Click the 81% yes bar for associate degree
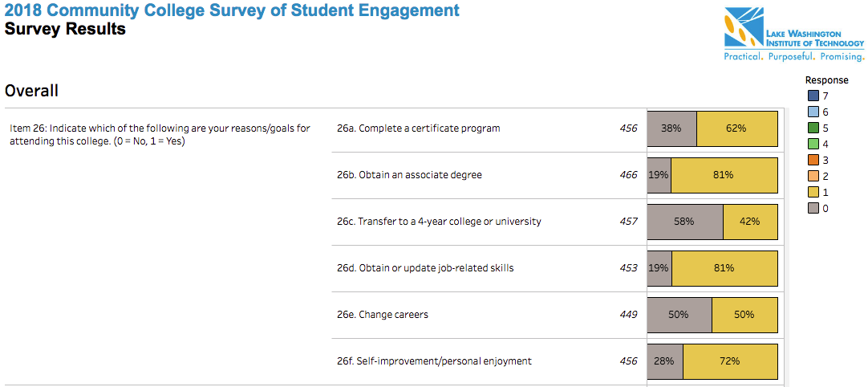Screen dimensions: 868x387 pyautogui.click(x=724, y=175)
